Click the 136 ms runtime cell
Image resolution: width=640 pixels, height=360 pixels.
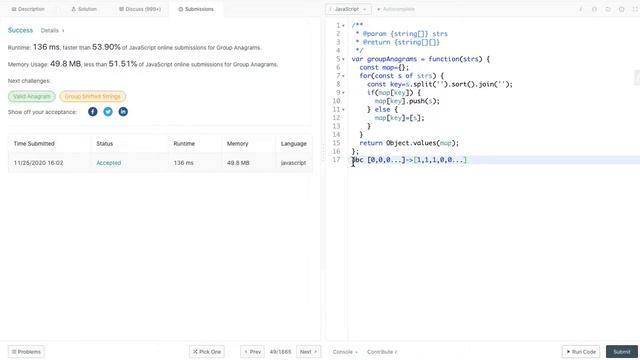coord(184,163)
